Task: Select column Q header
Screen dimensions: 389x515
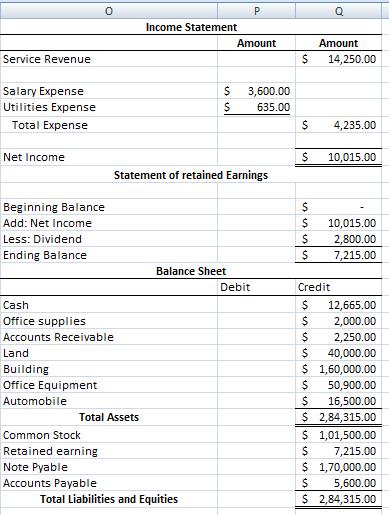Action: pos(338,11)
